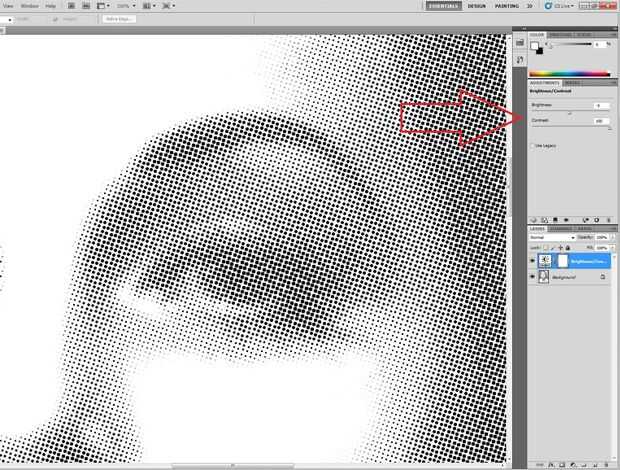
Task: Add a layer style with the fx icon
Action: tap(551, 465)
